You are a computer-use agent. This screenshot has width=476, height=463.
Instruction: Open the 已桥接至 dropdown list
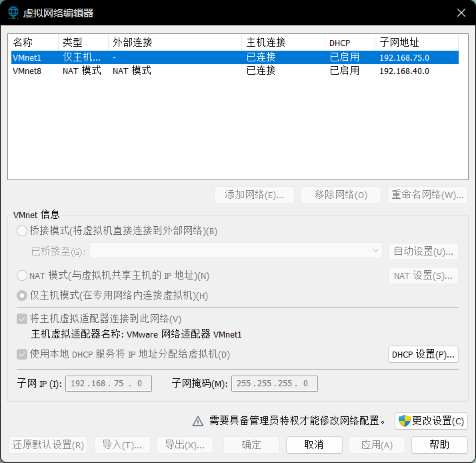point(236,251)
